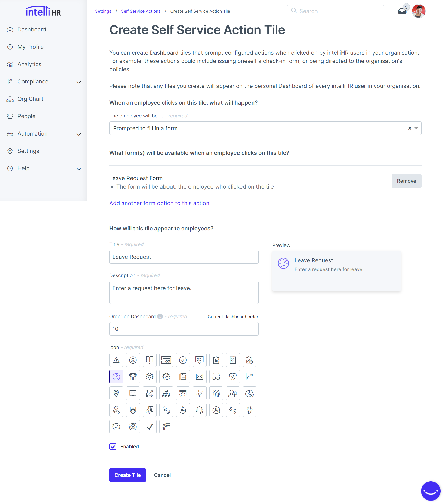Select the pie chart tile icon
This screenshot has height=504, width=444.
(249, 393)
